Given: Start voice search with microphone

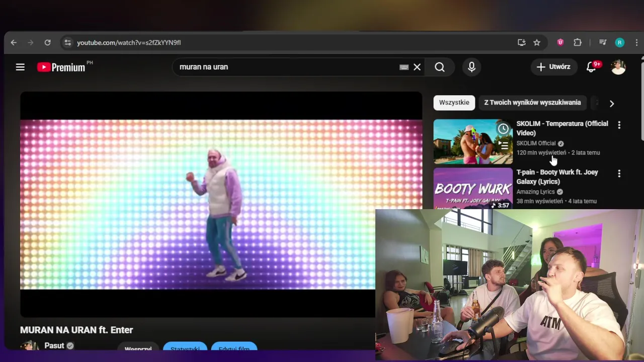Looking at the screenshot, I should [x=471, y=67].
